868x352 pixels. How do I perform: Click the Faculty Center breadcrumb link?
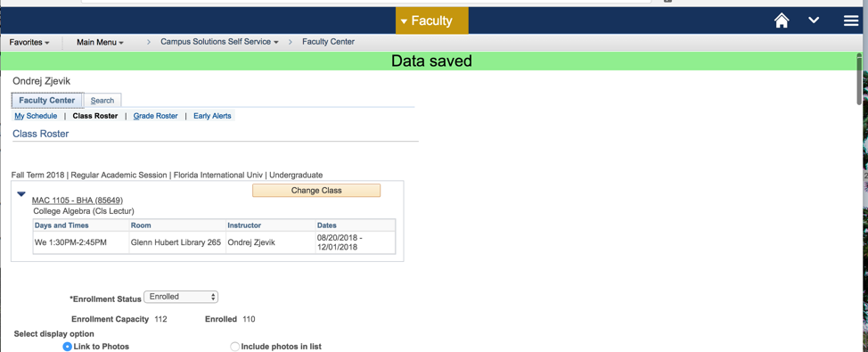click(328, 42)
